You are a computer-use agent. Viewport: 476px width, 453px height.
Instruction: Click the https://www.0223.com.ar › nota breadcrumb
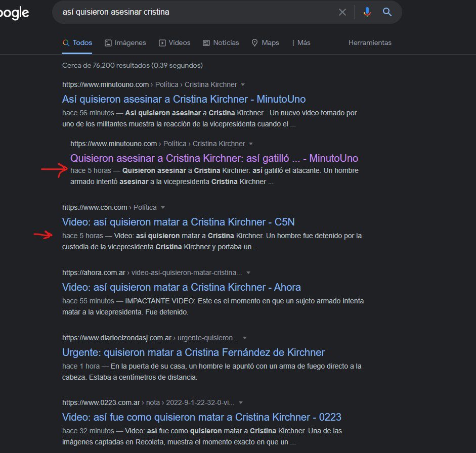148,402
